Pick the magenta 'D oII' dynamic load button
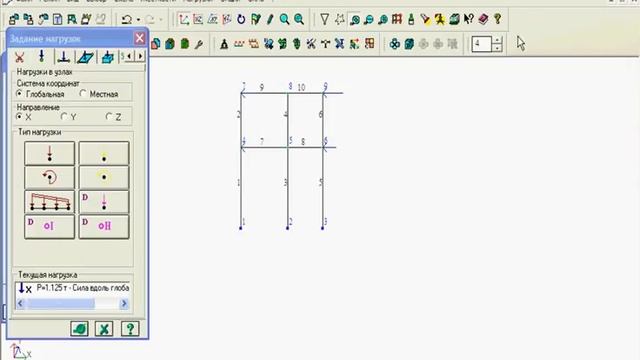Viewport: 640px width, 360px height. coord(104,226)
